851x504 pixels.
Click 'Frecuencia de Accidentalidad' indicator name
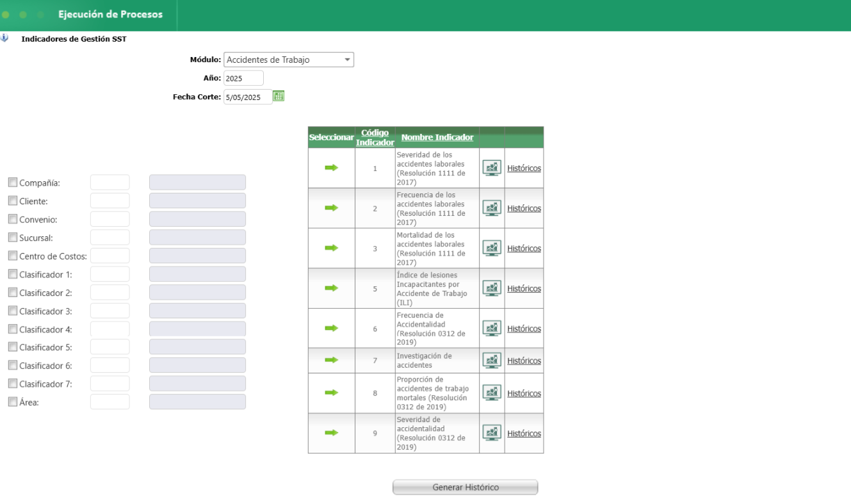431,329
